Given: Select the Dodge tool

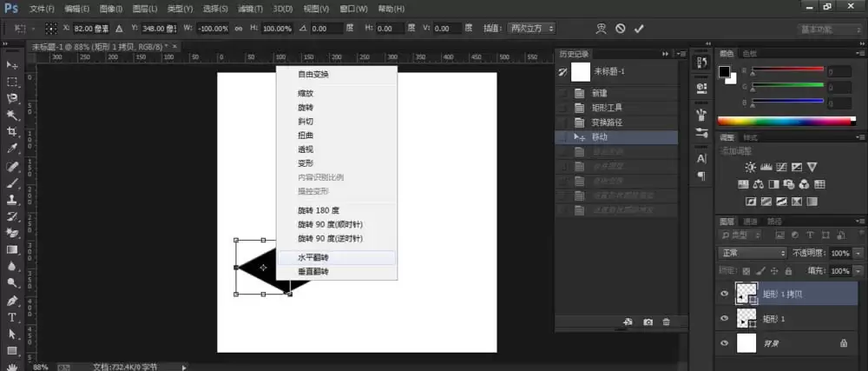Looking at the screenshot, I should click(x=12, y=283).
